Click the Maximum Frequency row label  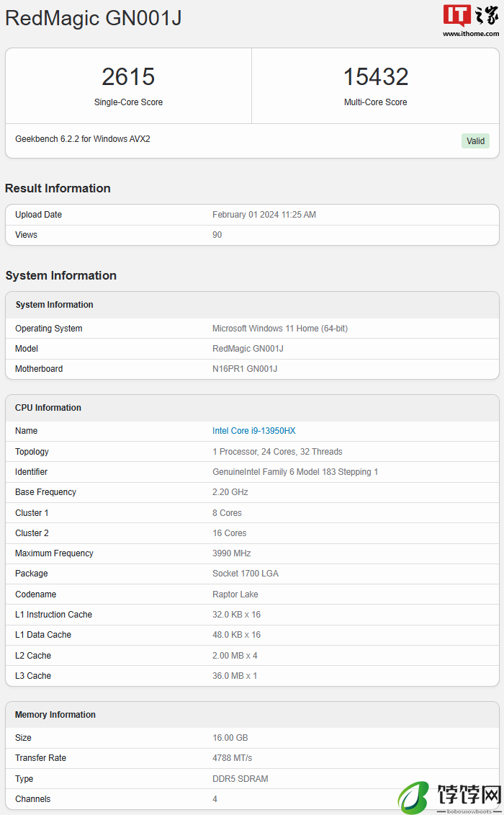pyautogui.click(x=54, y=553)
